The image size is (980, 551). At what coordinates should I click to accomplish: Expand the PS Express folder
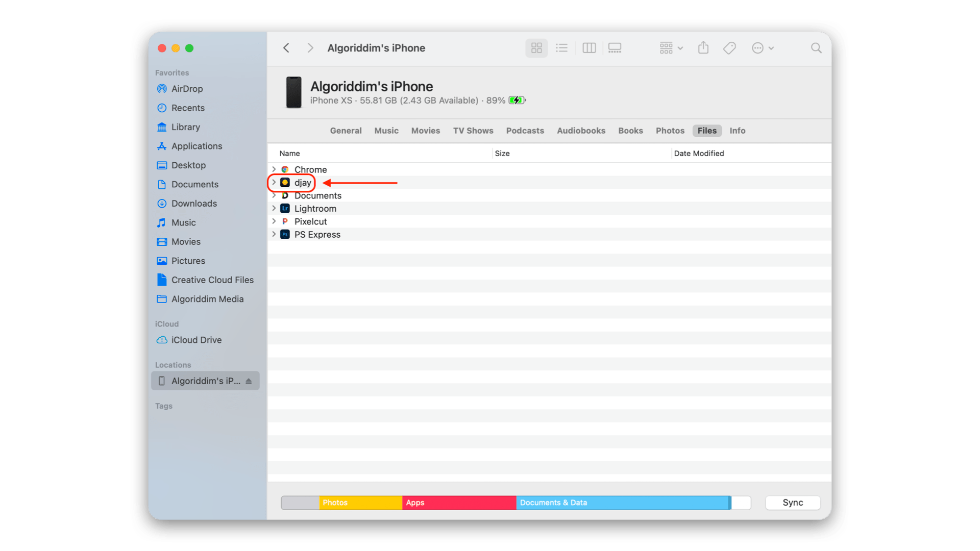pyautogui.click(x=274, y=234)
